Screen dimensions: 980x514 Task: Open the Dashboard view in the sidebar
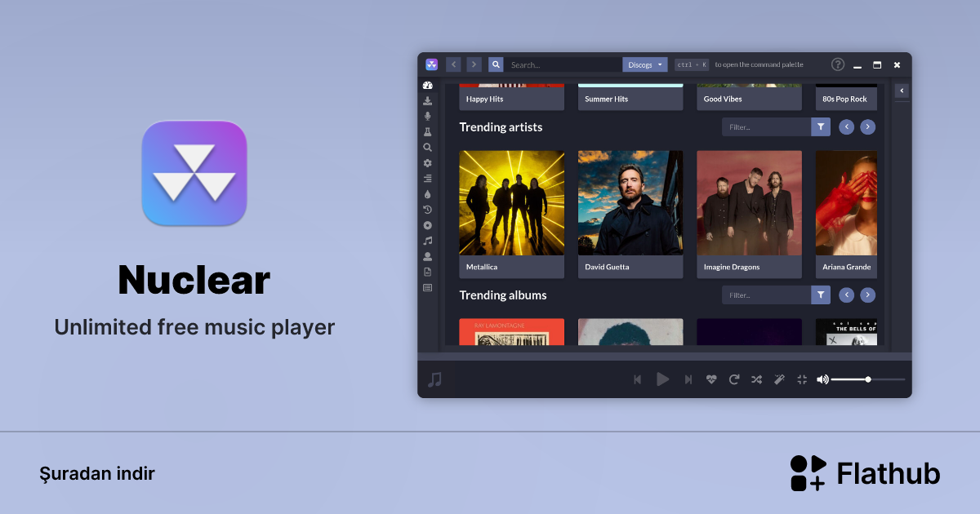point(427,86)
